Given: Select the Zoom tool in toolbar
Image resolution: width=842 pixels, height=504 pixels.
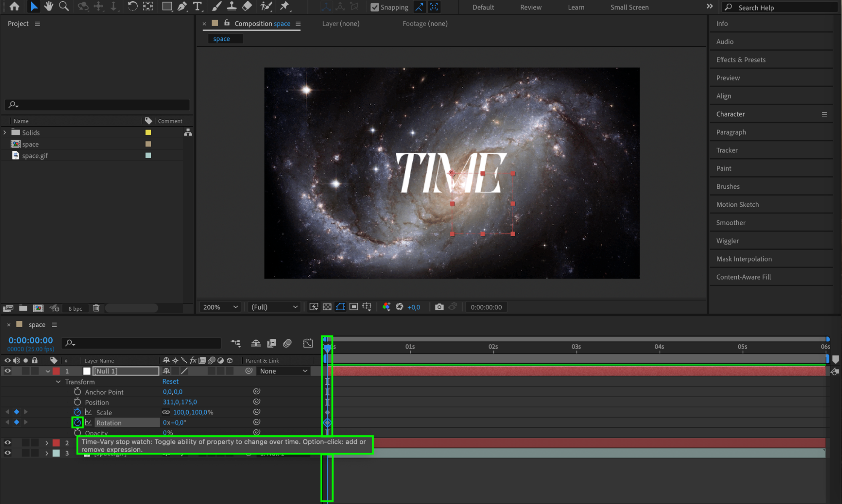Looking at the screenshot, I should pyautogui.click(x=64, y=6).
